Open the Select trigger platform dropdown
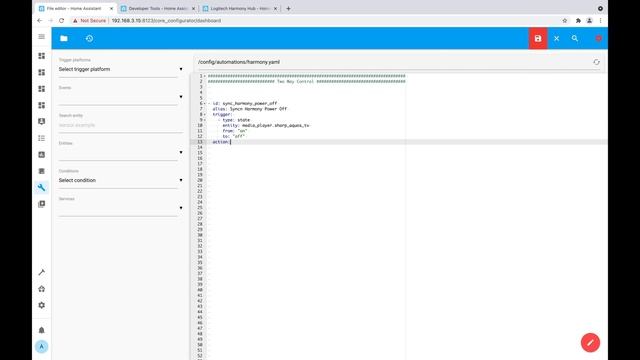Image resolution: width=640 pixels, height=360 pixels. [x=121, y=69]
